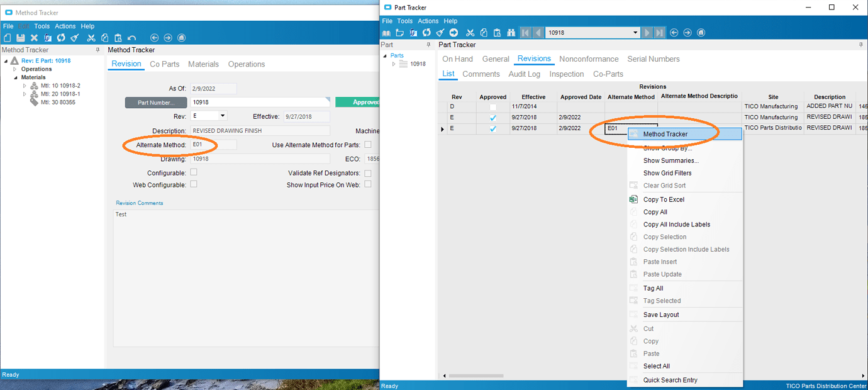Open search using the binoculars icon
The image size is (868, 390).
click(x=511, y=32)
